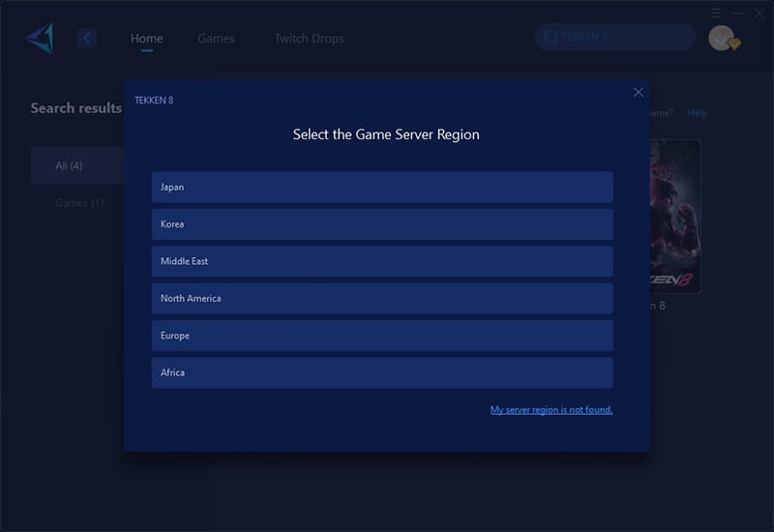Select the Japan server region
This screenshot has height=532, width=774.
click(x=382, y=187)
